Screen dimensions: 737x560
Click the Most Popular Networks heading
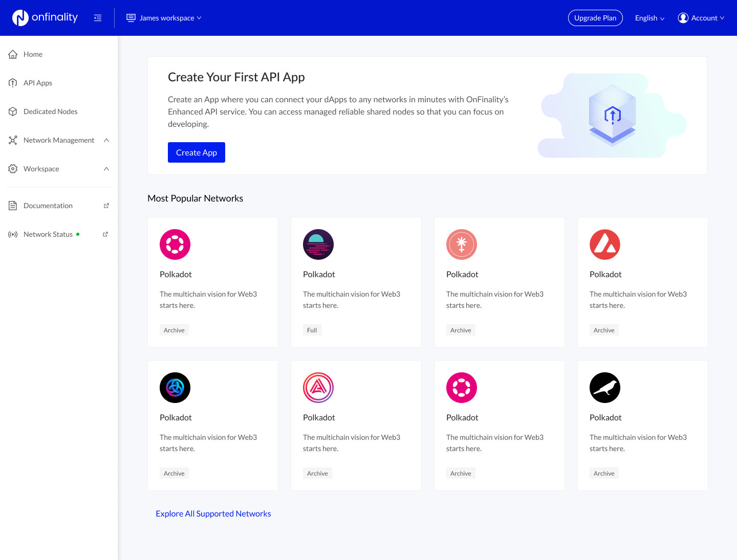196,198
